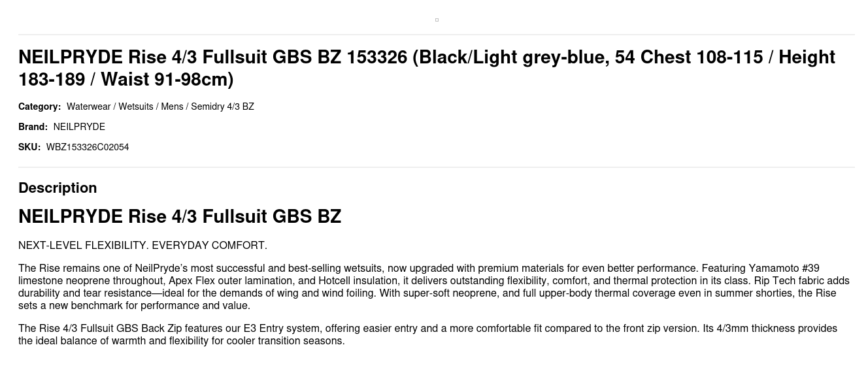Click the NEXT-LEVEL FLEXIBILITY tagline
This screenshot has height=377, width=868.
142,246
